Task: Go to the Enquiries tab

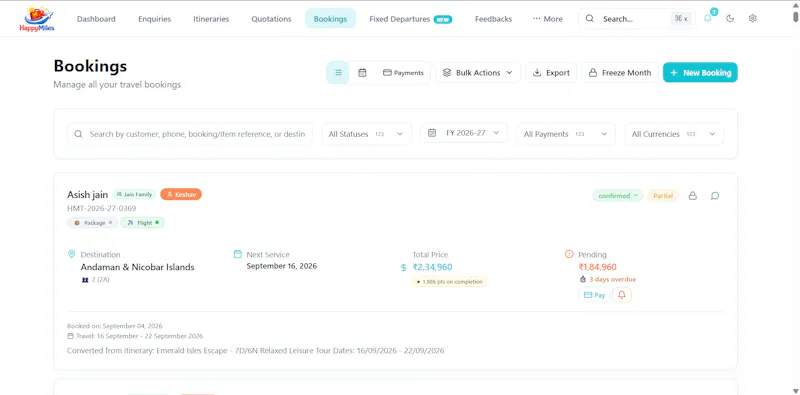Action: coord(155,19)
